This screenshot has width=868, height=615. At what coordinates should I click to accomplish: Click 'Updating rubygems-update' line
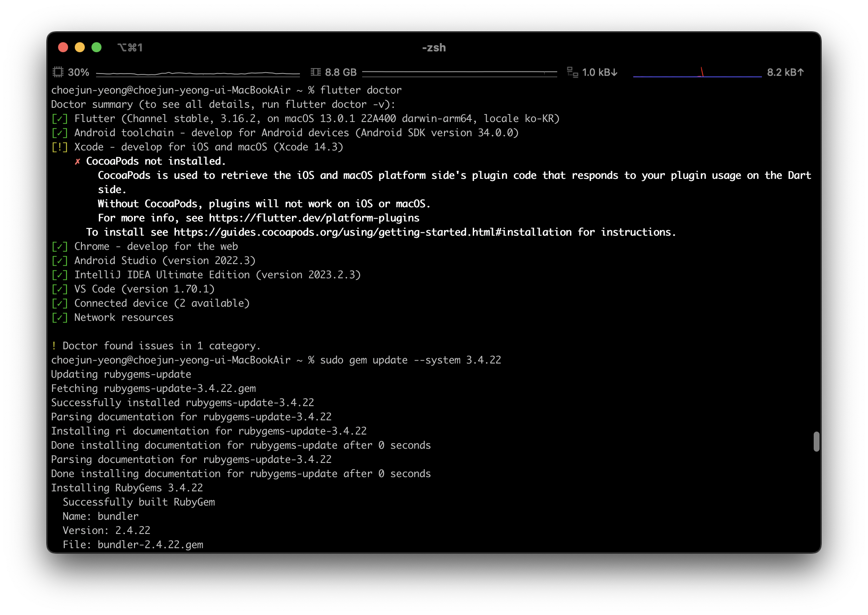click(121, 374)
